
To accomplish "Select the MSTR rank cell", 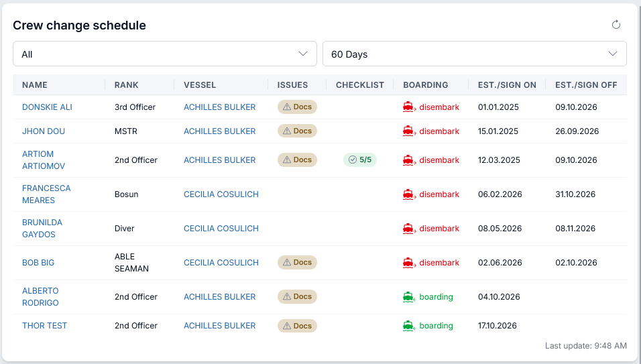I will 126,131.
